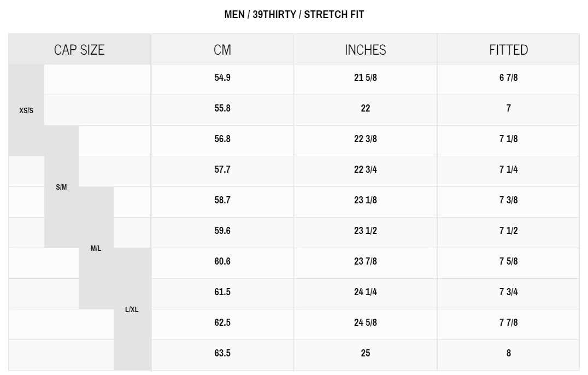Select the fitted size 8 cell
Viewport: 588px width, 375px height.
pyautogui.click(x=508, y=353)
